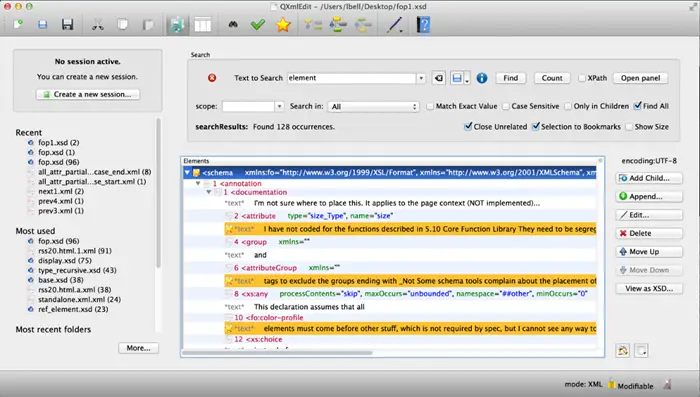Image resolution: width=700 pixels, height=397 pixels.
Task: Click the Paste toolbar icon
Action: (147, 25)
